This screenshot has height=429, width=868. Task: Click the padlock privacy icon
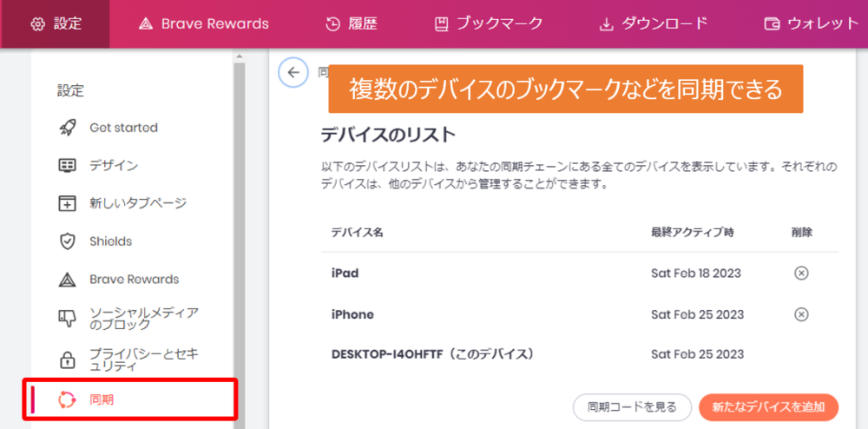(x=67, y=359)
